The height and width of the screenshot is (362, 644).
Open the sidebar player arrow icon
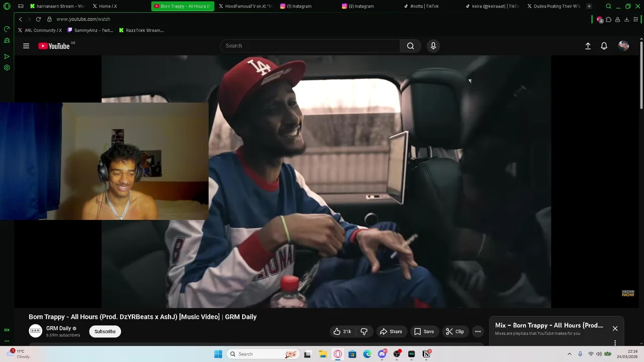coord(7,56)
